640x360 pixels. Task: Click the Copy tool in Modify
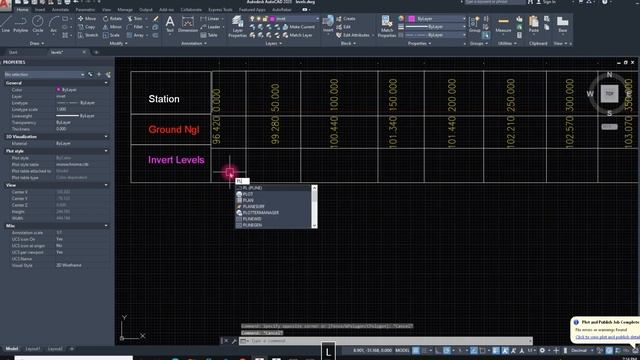87,27
